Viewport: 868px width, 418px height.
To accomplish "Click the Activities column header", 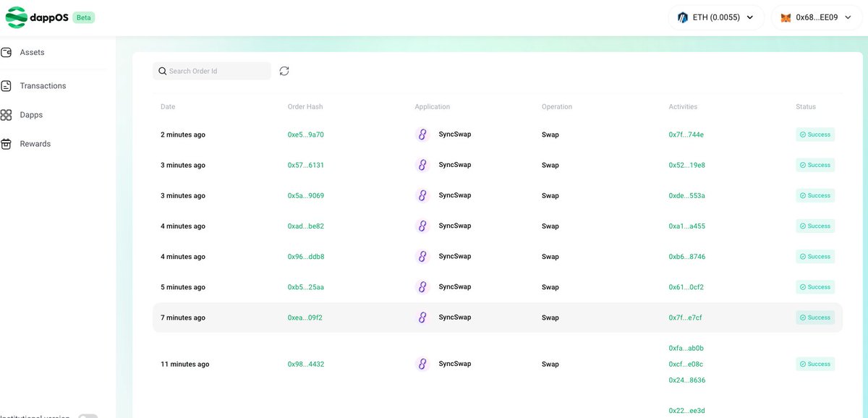I will pos(683,106).
